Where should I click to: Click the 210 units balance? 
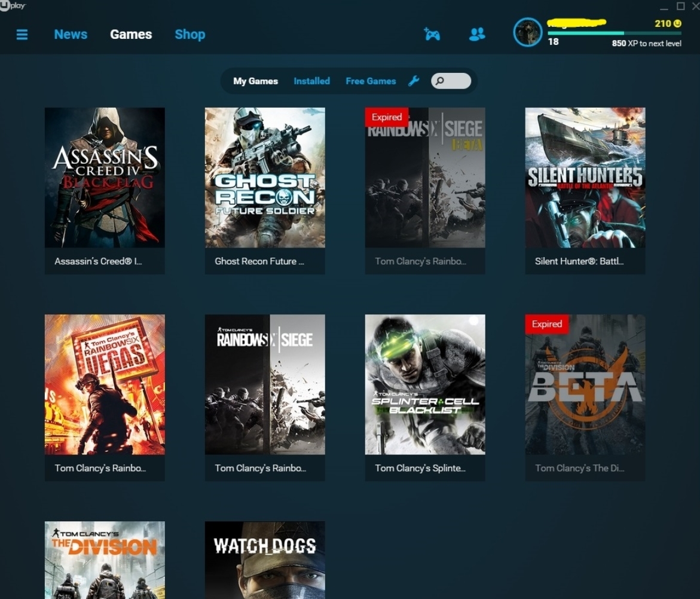click(x=662, y=23)
